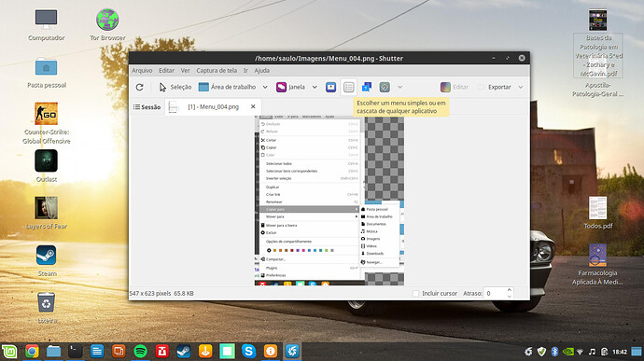Image resolution: width=644 pixels, height=361 pixels.
Task: Open the Arquivo menu
Action: tap(142, 71)
